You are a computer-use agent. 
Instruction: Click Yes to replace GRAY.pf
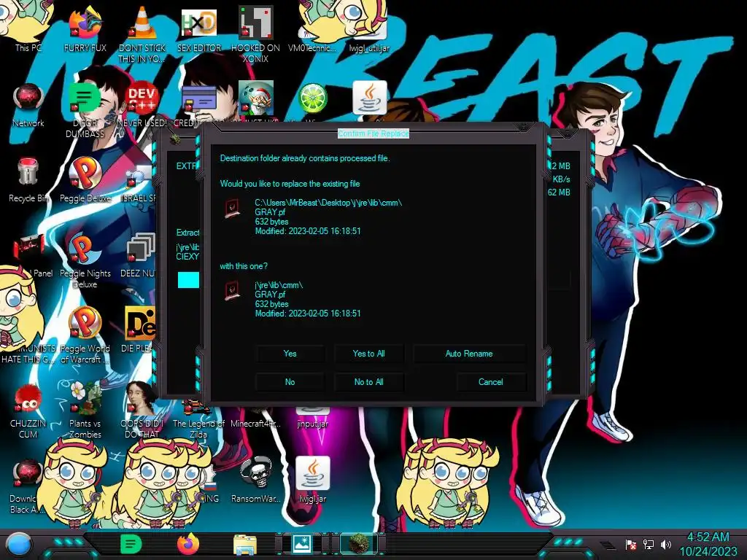[x=290, y=354]
